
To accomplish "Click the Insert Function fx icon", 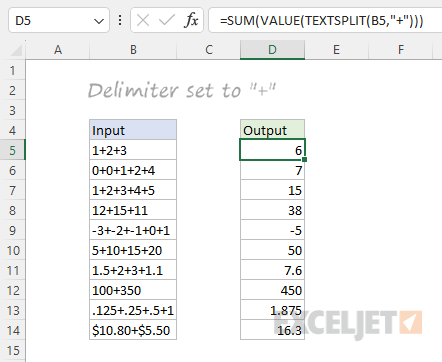I will [191, 20].
